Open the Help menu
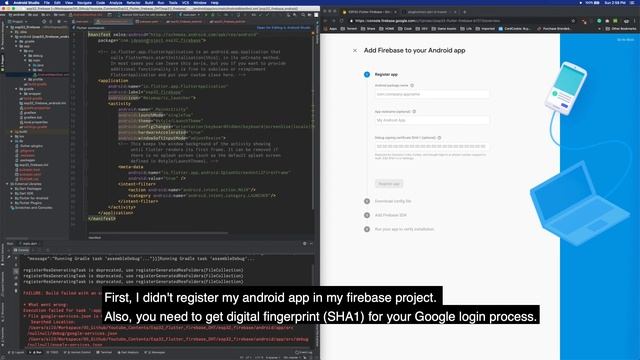The image size is (640, 360). [215, 2]
